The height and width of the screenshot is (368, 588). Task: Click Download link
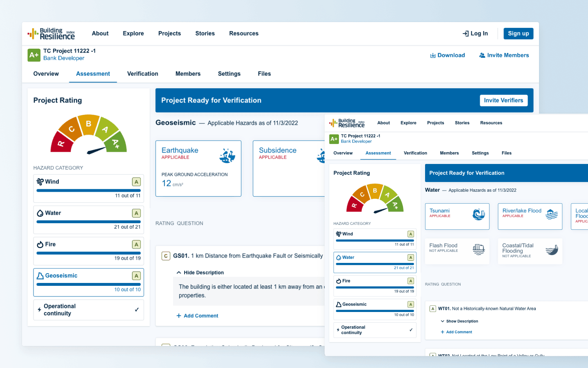tap(448, 56)
